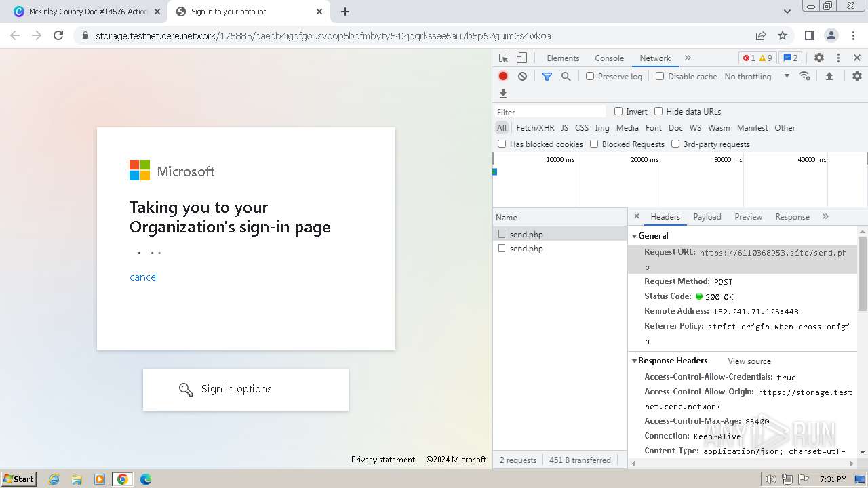Image resolution: width=868 pixels, height=488 pixels.
Task: Open Chrome profile avatar
Action: pyautogui.click(x=831, y=35)
